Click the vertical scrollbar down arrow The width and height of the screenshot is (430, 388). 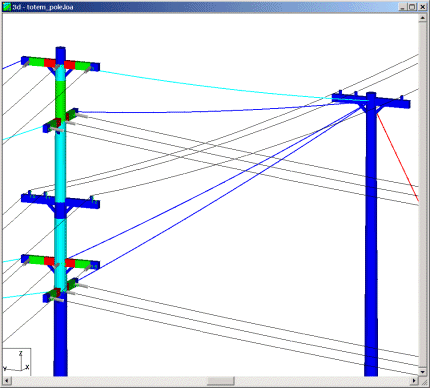click(422, 372)
